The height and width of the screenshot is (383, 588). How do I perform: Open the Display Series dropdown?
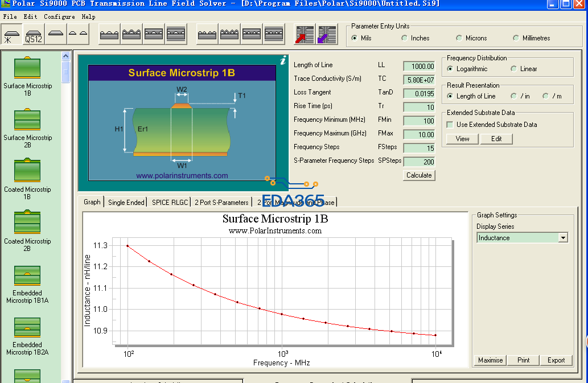(x=563, y=237)
